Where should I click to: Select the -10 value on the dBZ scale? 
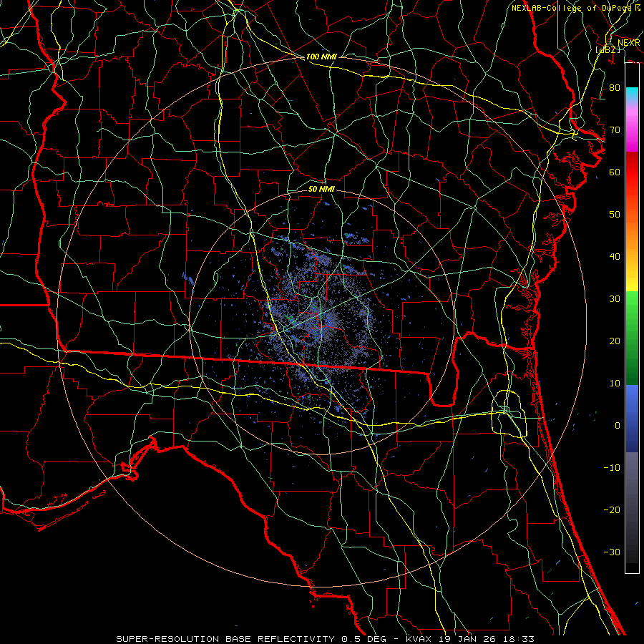pyautogui.click(x=612, y=468)
